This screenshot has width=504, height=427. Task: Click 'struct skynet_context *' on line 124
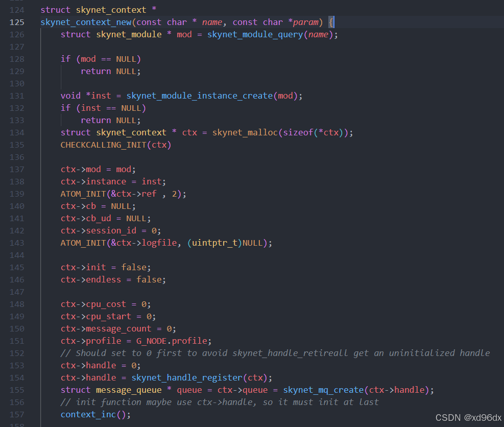[x=99, y=10]
